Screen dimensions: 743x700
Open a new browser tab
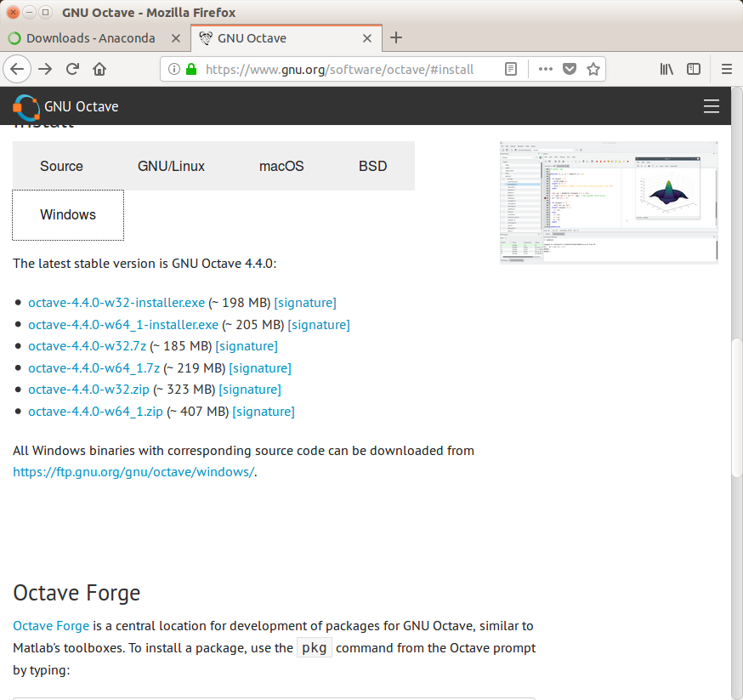(396, 37)
